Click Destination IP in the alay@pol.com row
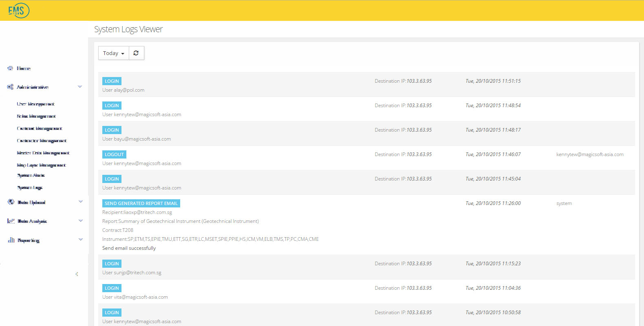This screenshot has height=326, width=644. (403, 81)
